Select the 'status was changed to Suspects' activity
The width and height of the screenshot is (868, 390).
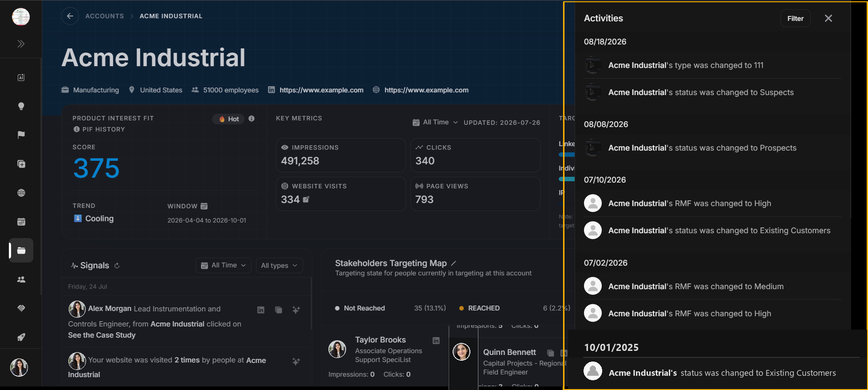(x=713, y=92)
